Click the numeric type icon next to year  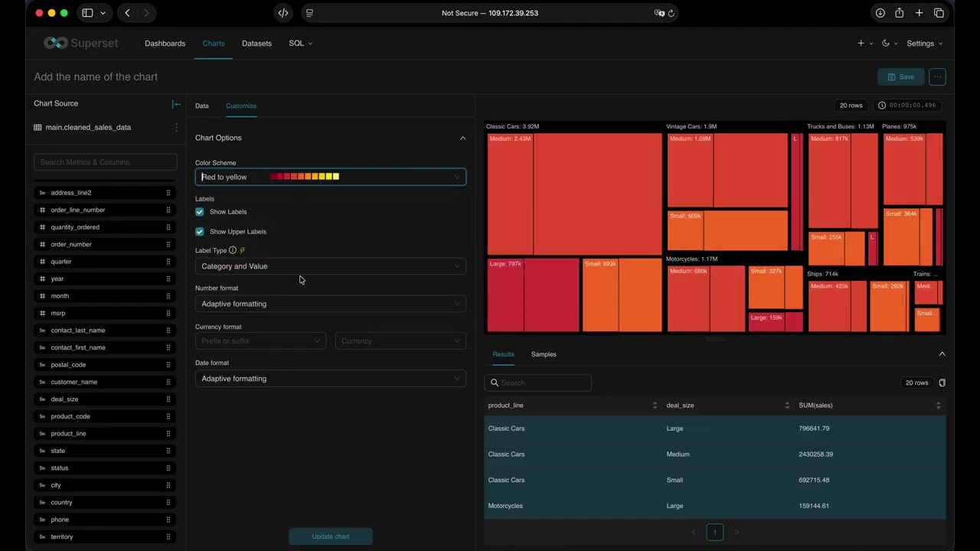[x=42, y=279]
